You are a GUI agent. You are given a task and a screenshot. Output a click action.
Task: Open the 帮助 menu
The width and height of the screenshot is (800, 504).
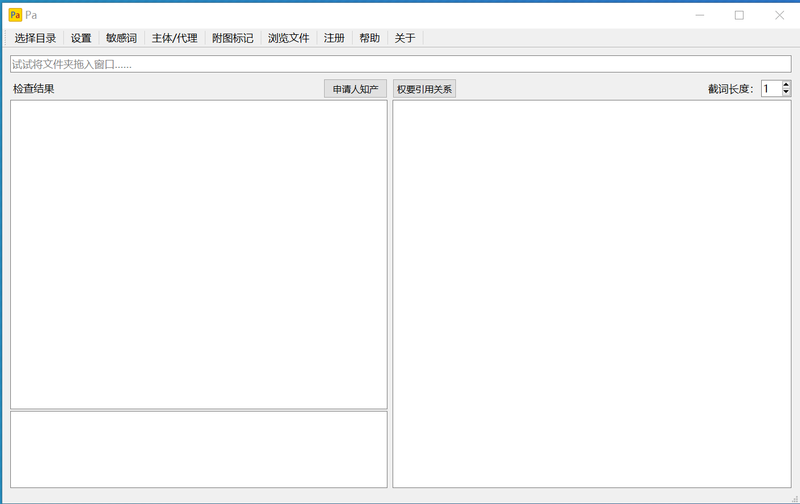point(369,38)
